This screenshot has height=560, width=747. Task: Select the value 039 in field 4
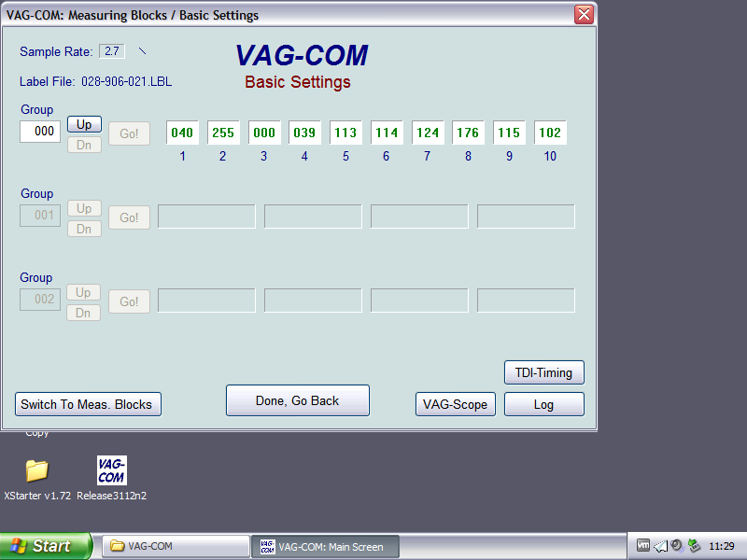coord(304,133)
